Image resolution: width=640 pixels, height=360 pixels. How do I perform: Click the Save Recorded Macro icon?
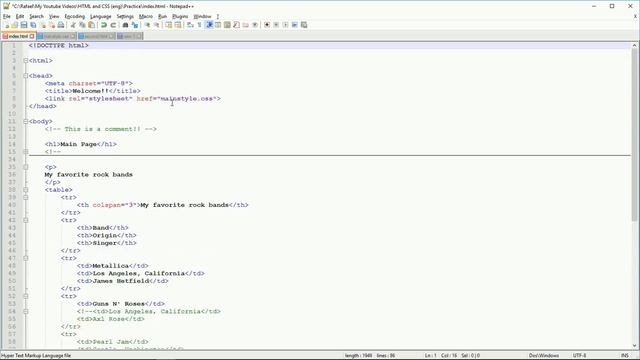pos(304,25)
